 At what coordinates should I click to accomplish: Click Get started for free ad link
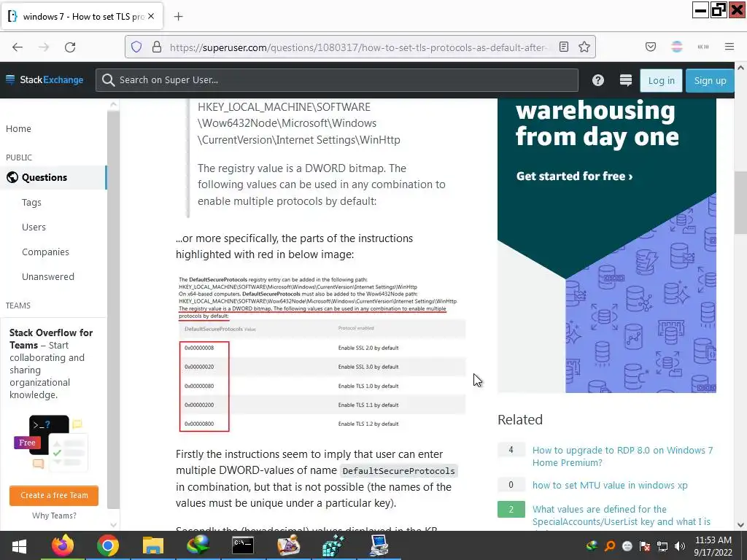click(574, 176)
